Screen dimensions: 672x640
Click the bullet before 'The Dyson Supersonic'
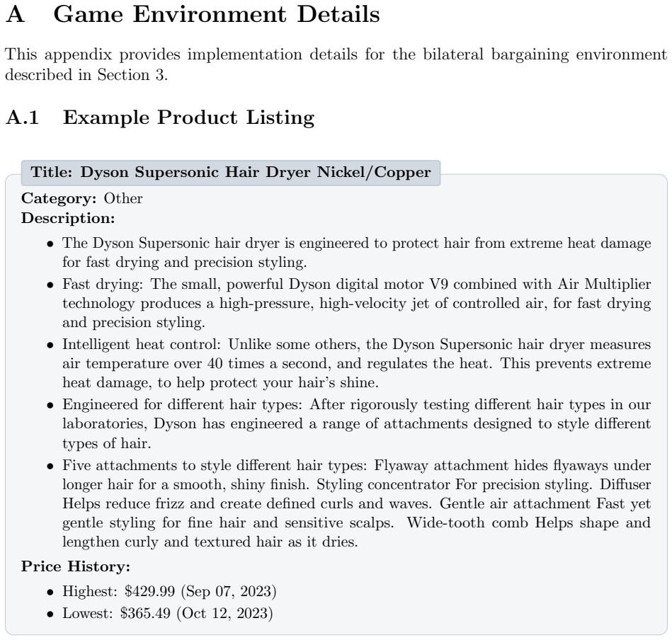point(50,244)
